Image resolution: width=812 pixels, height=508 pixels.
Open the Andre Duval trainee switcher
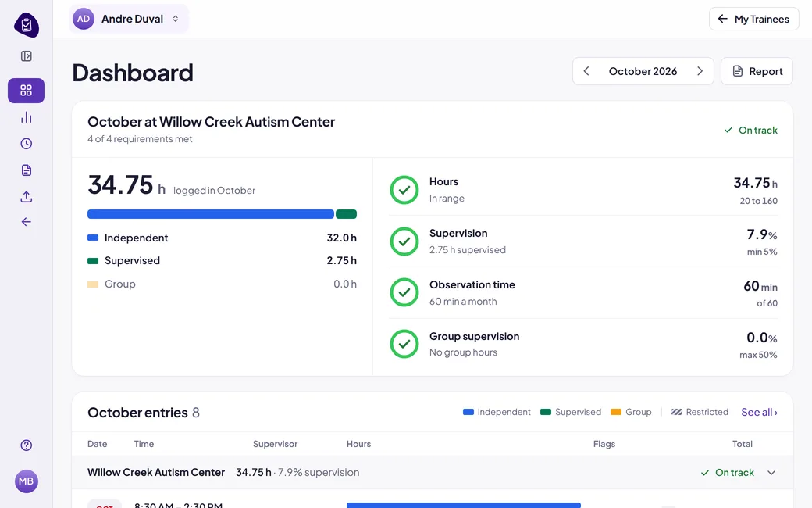point(128,20)
